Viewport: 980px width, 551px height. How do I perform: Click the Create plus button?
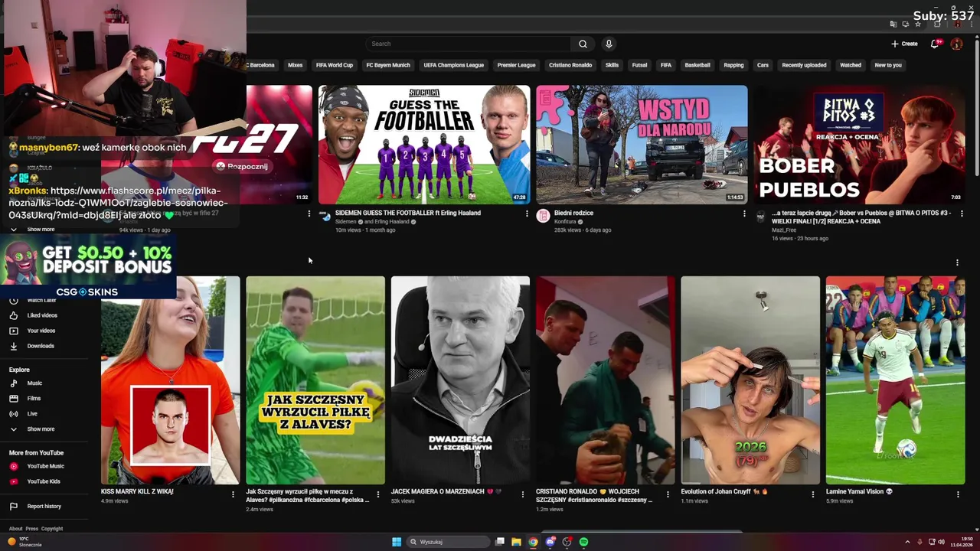click(x=904, y=44)
